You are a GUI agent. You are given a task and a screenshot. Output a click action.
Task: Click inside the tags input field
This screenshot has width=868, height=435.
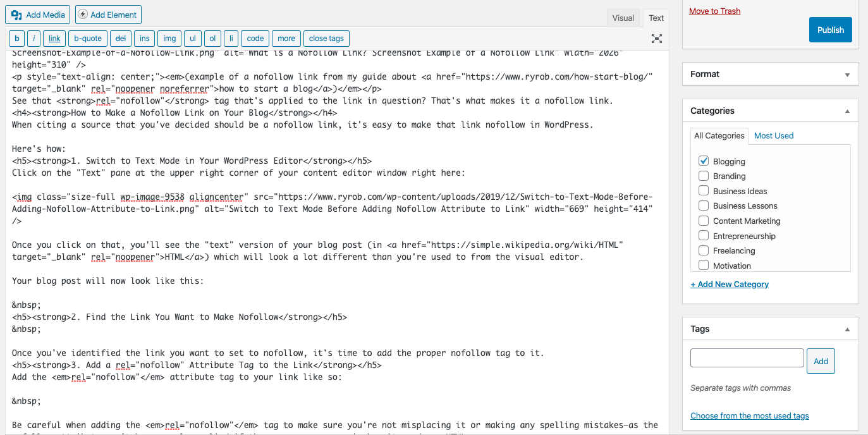tap(747, 357)
